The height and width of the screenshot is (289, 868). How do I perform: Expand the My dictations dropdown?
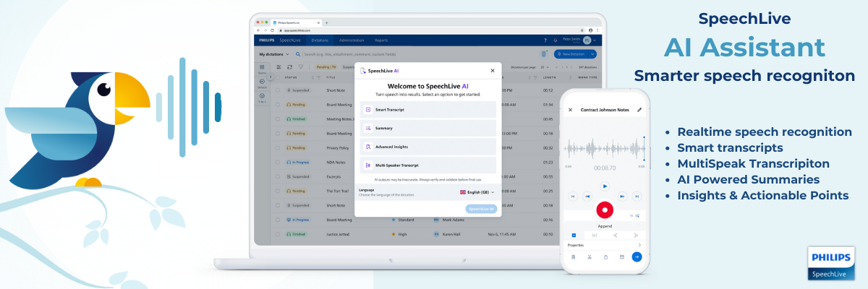pyautogui.click(x=273, y=54)
